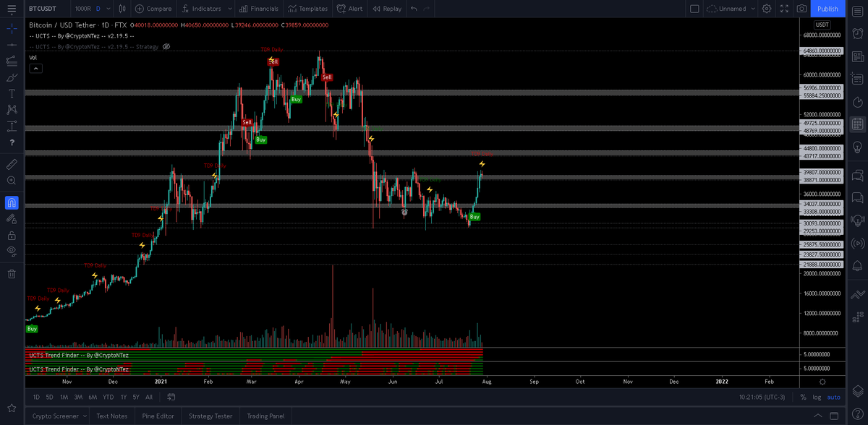This screenshot has height=425, width=868.
Task: Start bar Replay mode
Action: tap(386, 9)
